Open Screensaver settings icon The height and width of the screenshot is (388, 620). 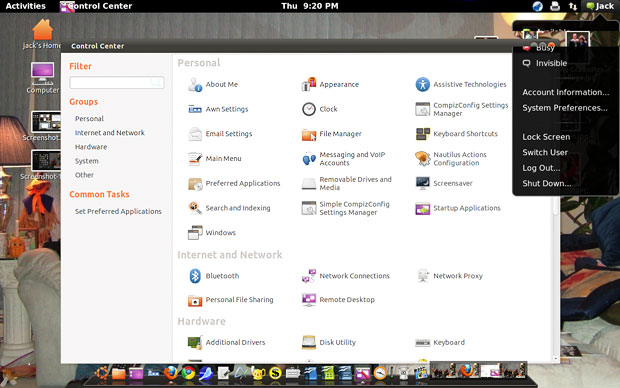point(423,183)
